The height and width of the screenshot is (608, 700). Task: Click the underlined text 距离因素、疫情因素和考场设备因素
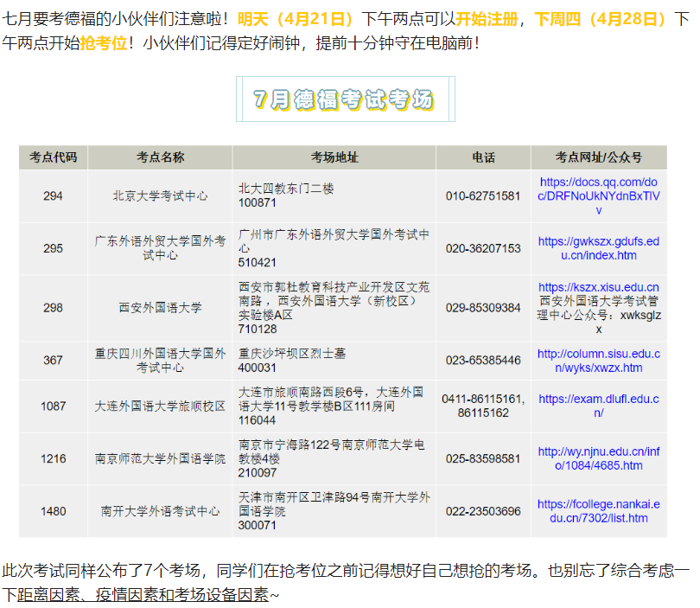coord(143,595)
